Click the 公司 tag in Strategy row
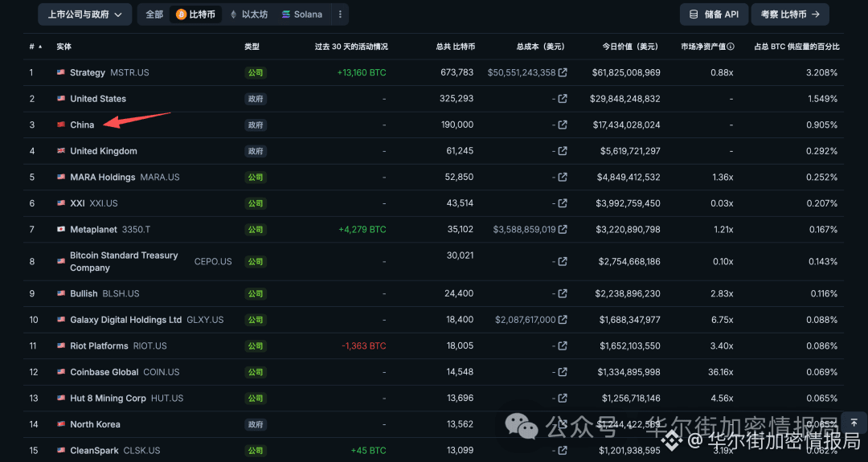 click(256, 72)
